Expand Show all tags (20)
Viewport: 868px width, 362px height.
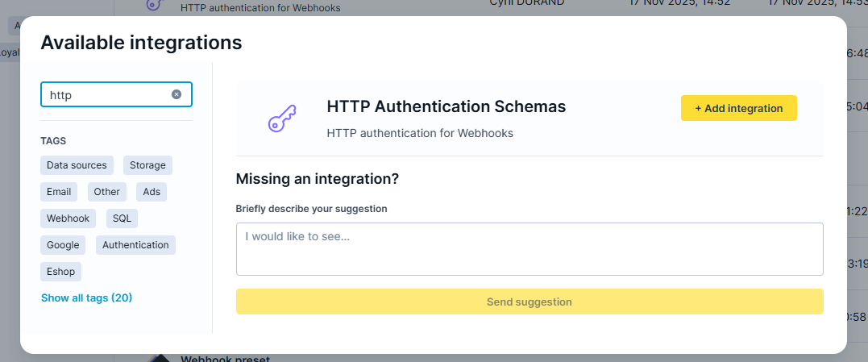(86, 298)
